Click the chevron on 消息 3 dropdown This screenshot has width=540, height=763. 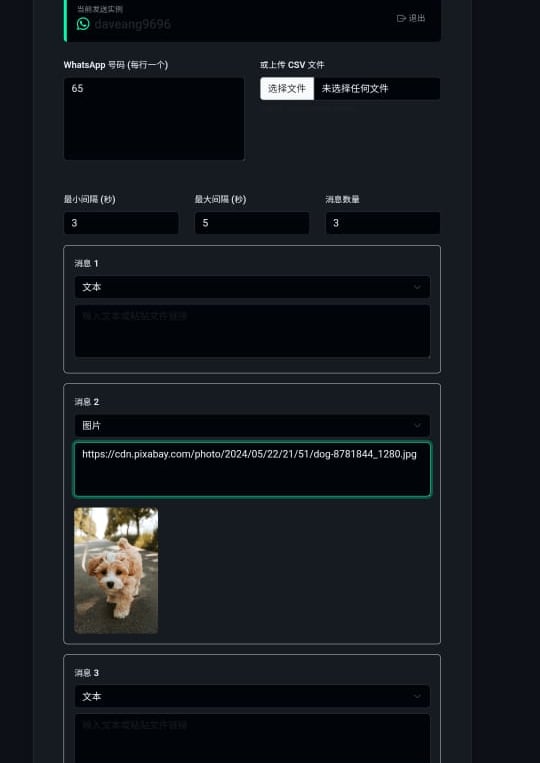(x=417, y=696)
